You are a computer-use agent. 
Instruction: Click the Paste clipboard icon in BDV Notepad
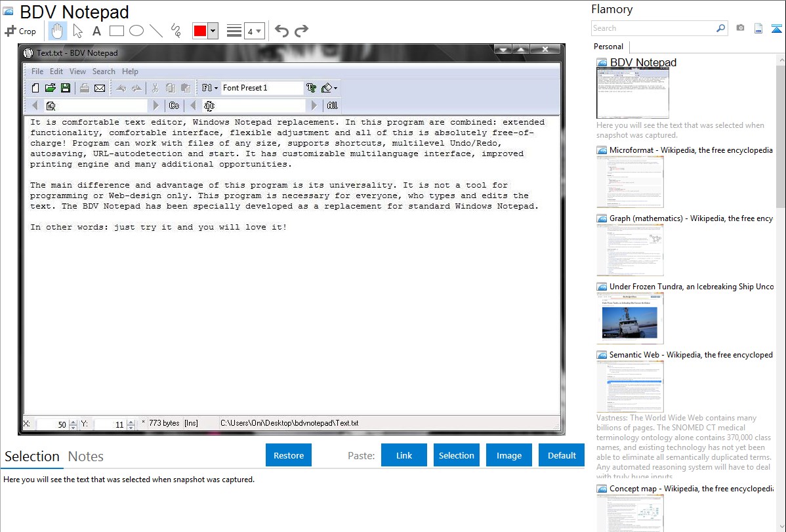coord(186,89)
